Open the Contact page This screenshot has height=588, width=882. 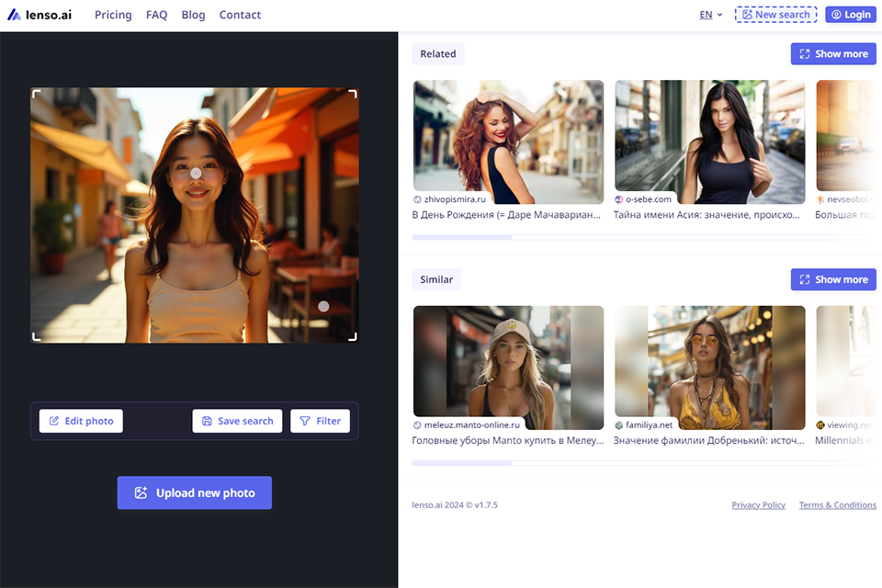(x=240, y=15)
